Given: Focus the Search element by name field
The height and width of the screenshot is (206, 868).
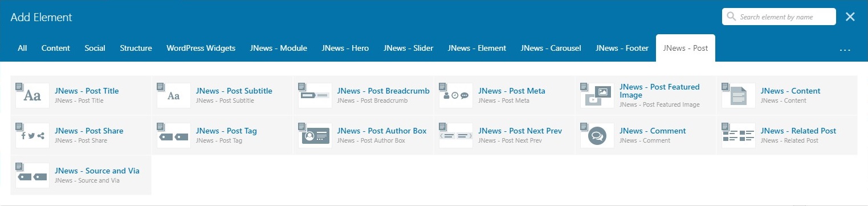Looking at the screenshot, I should [779, 17].
